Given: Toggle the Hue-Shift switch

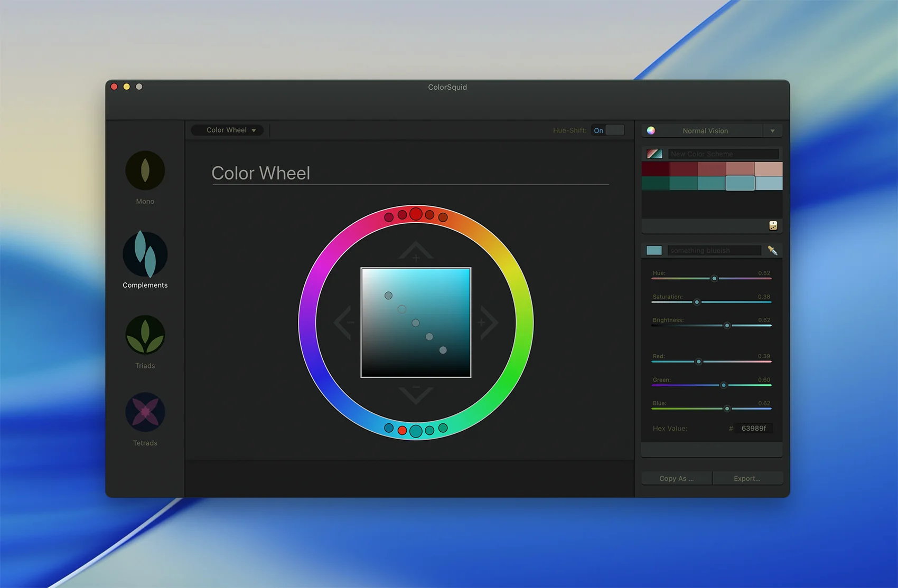Looking at the screenshot, I should [x=607, y=130].
